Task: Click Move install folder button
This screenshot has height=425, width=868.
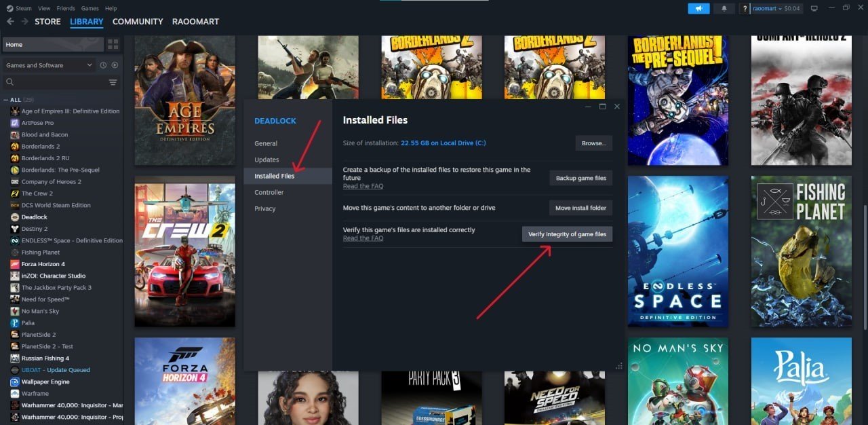Action: click(x=580, y=208)
